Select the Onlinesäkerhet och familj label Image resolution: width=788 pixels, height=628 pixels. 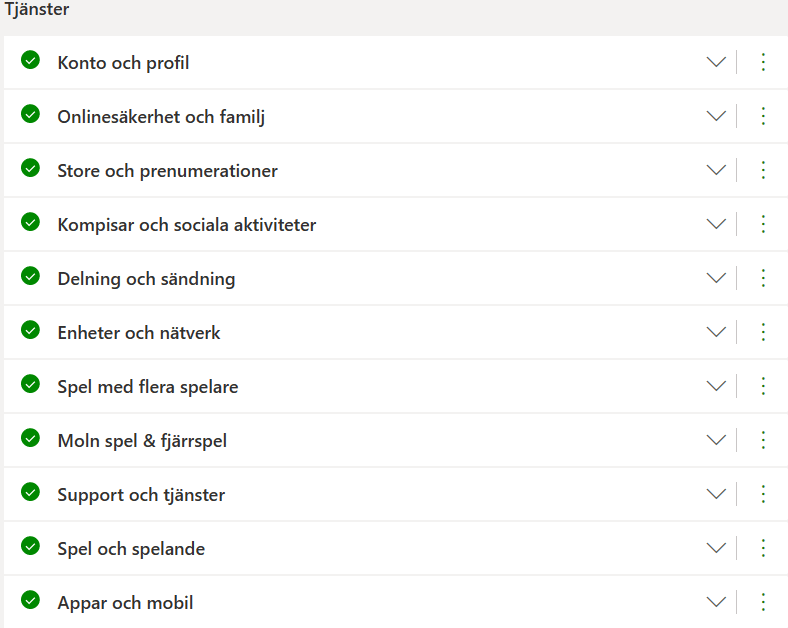coord(161,117)
